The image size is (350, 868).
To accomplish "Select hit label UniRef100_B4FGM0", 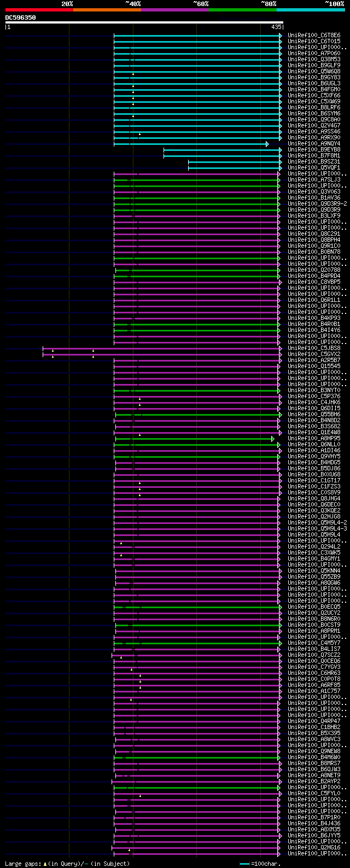I will pos(314,90).
